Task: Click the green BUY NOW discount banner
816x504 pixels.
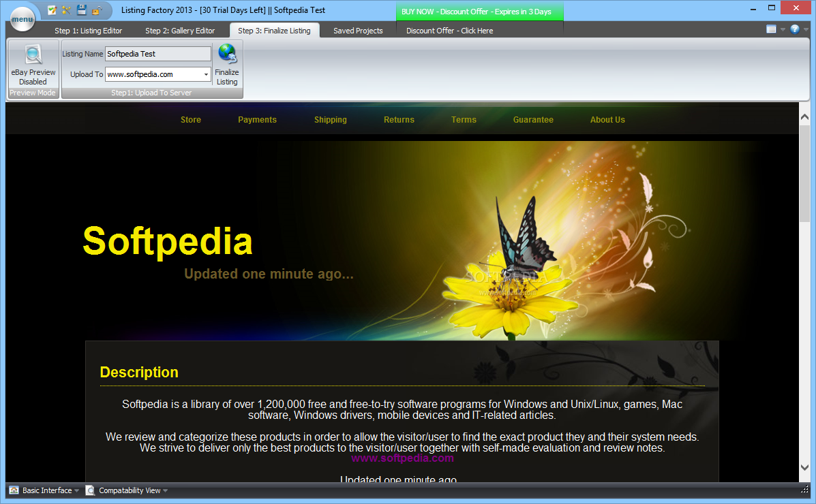Action: tap(479, 12)
